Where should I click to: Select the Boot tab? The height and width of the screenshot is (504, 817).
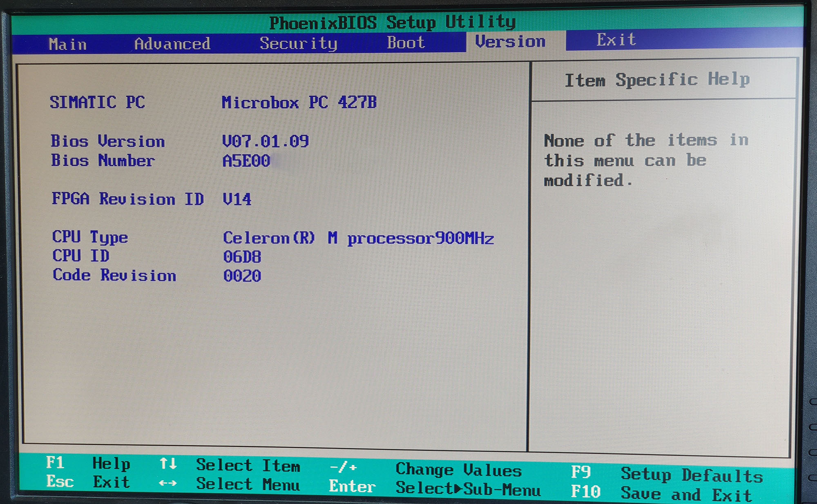click(x=406, y=42)
